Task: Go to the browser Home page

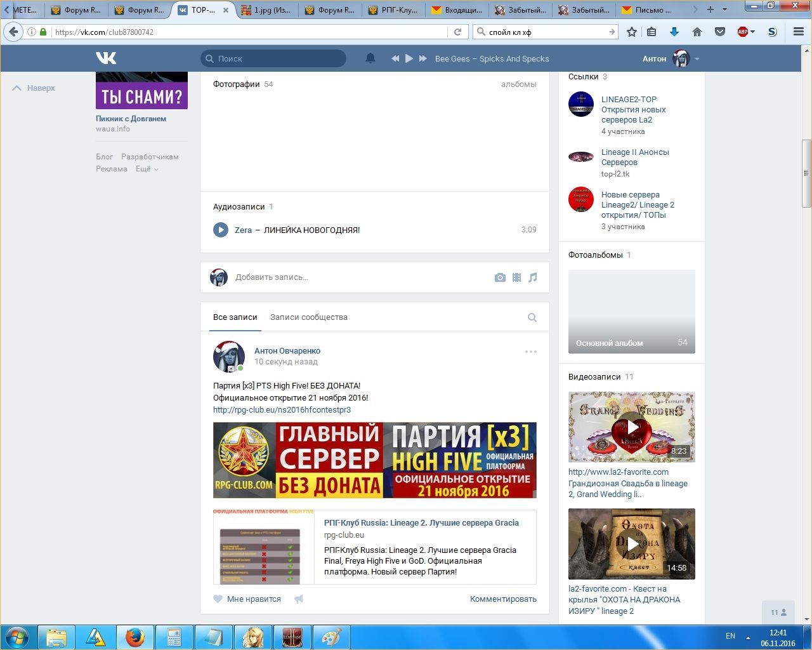Action: tap(697, 32)
